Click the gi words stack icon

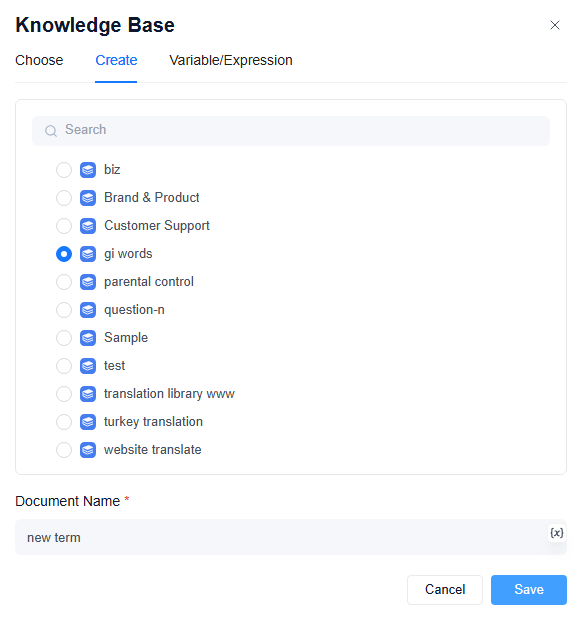tap(88, 254)
